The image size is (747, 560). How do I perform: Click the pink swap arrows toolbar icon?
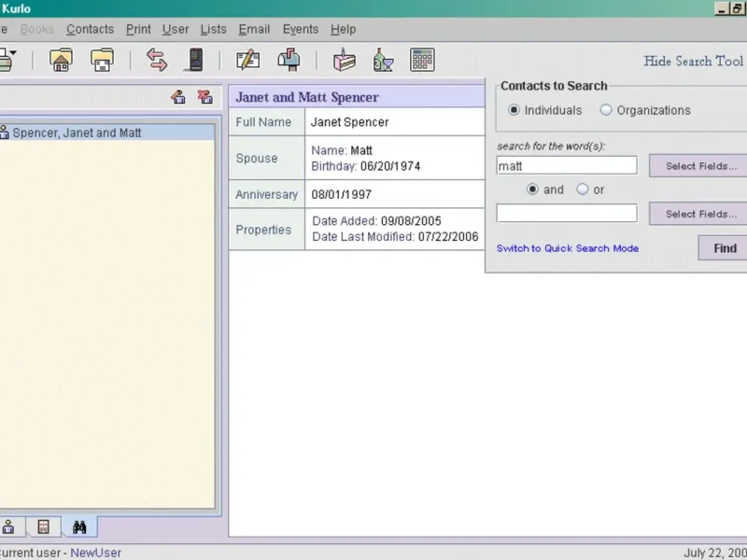click(x=157, y=60)
